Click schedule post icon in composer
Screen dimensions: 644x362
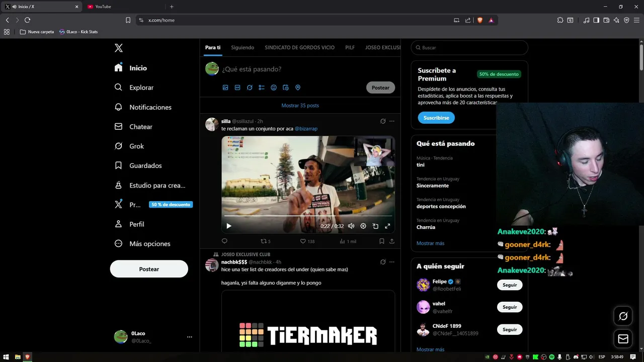click(286, 87)
